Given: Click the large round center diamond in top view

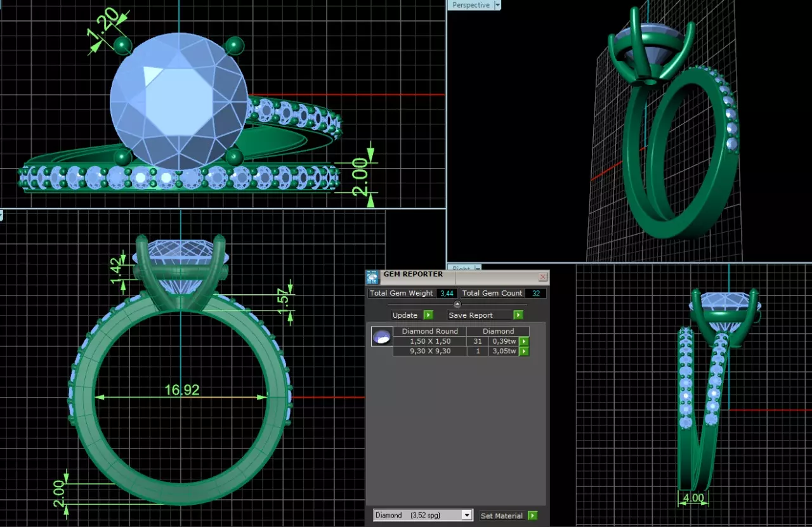Looking at the screenshot, I should point(180,102).
